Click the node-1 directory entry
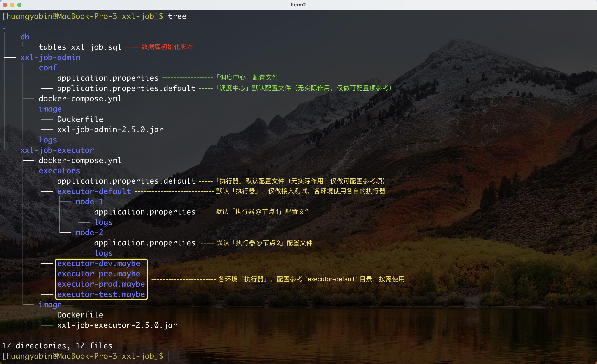Viewport: 597px width, 364px height. point(89,202)
